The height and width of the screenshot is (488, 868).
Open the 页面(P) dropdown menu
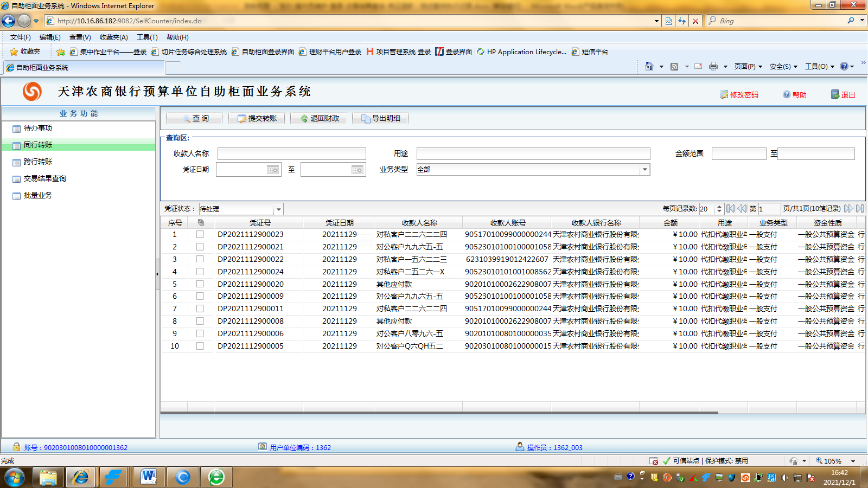(x=748, y=66)
